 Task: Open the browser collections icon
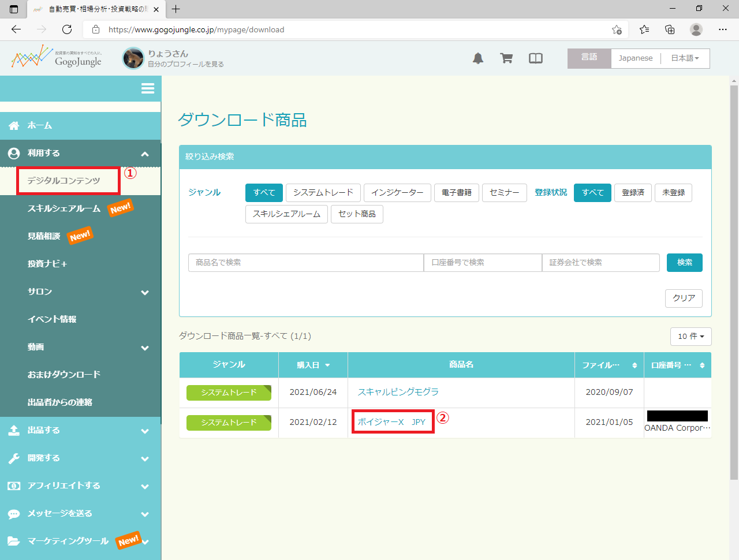pyautogui.click(x=670, y=29)
